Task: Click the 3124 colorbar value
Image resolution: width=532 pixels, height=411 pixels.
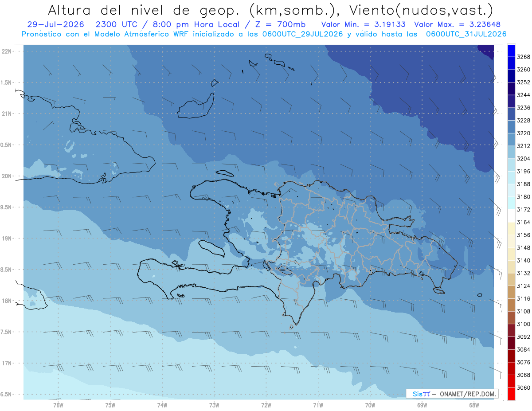Action: [x=524, y=286]
